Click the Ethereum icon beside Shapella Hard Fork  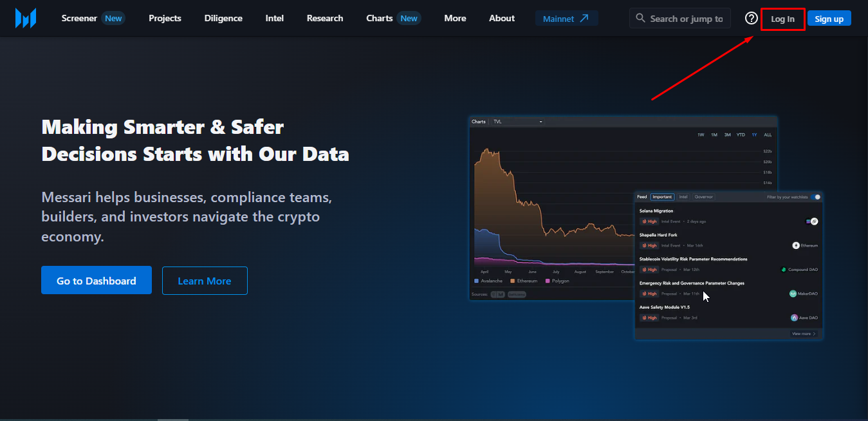796,245
